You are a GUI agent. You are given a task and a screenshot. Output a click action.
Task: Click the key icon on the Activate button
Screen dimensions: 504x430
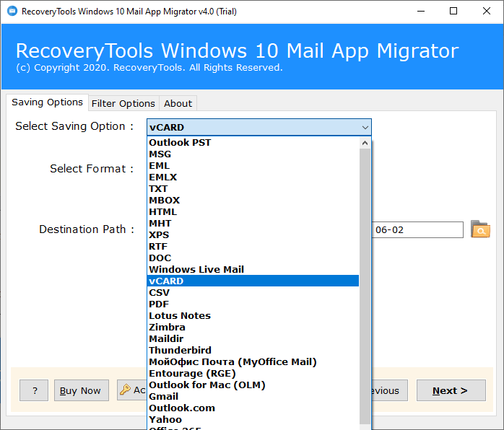(125, 390)
